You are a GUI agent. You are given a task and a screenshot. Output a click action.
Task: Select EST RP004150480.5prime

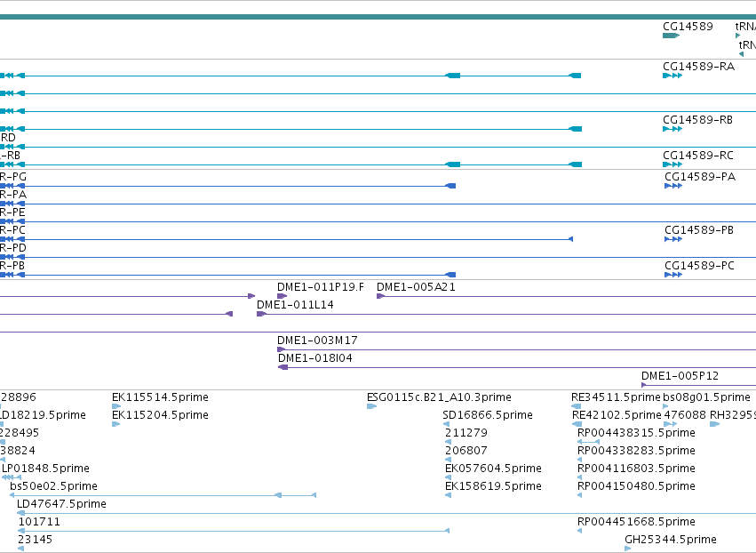coord(636,486)
